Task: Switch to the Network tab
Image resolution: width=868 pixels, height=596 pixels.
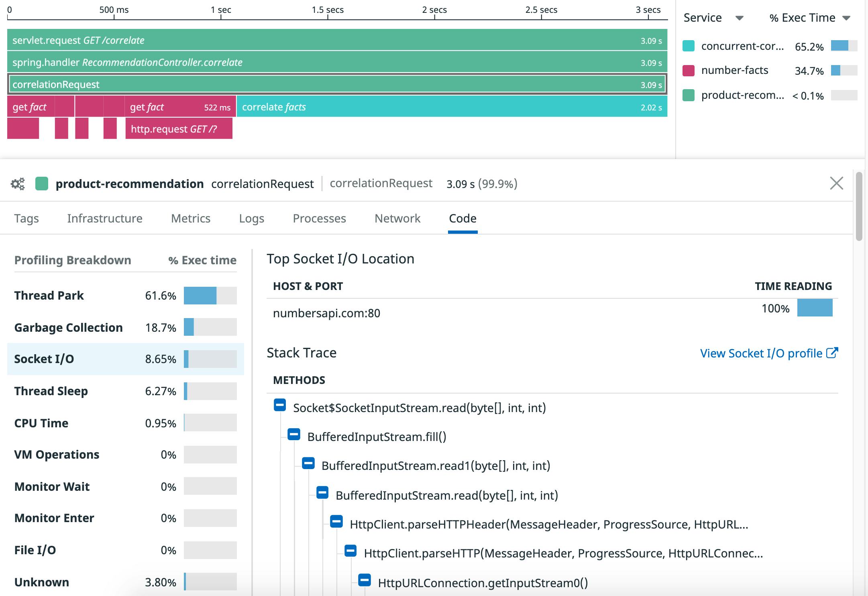Action: (397, 218)
